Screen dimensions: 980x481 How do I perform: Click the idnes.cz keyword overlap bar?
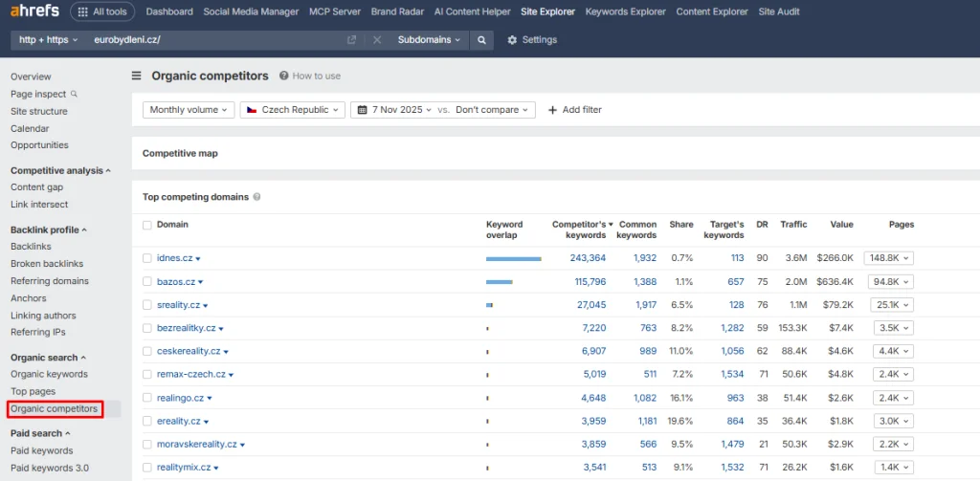(514, 258)
